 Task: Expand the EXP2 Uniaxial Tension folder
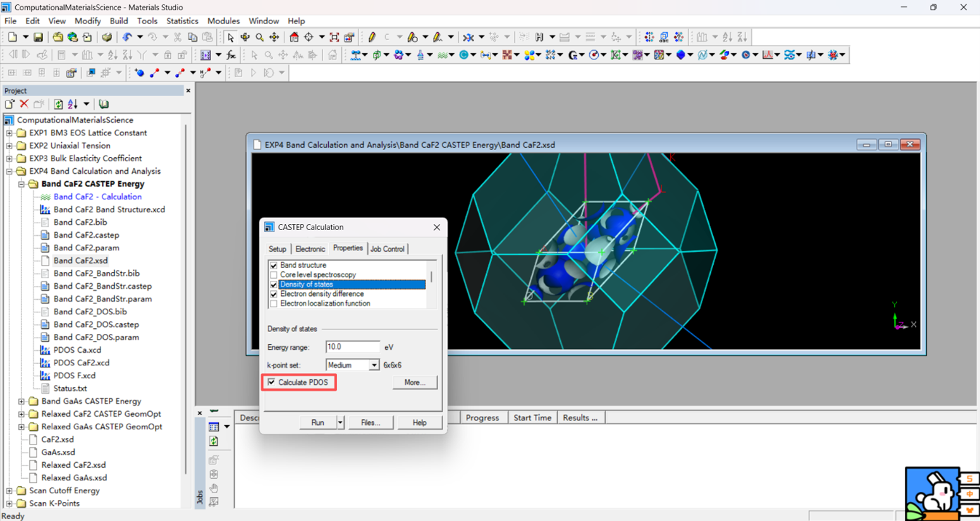point(9,145)
